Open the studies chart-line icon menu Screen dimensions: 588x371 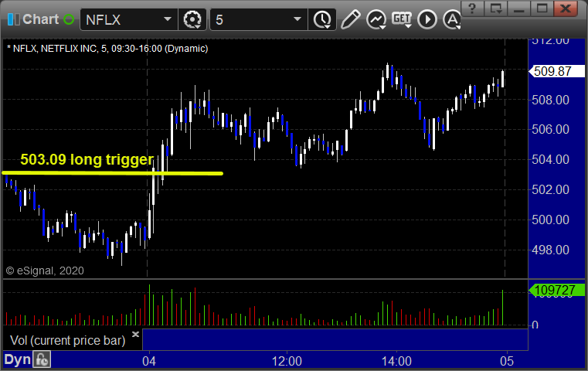376,19
